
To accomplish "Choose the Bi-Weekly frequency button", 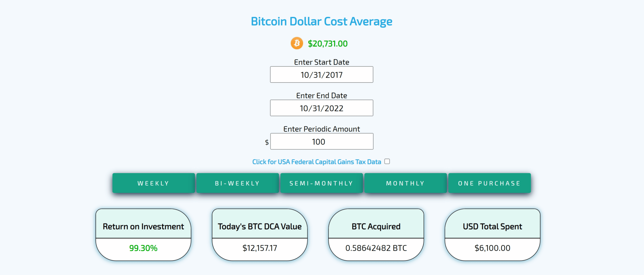I will tap(237, 183).
